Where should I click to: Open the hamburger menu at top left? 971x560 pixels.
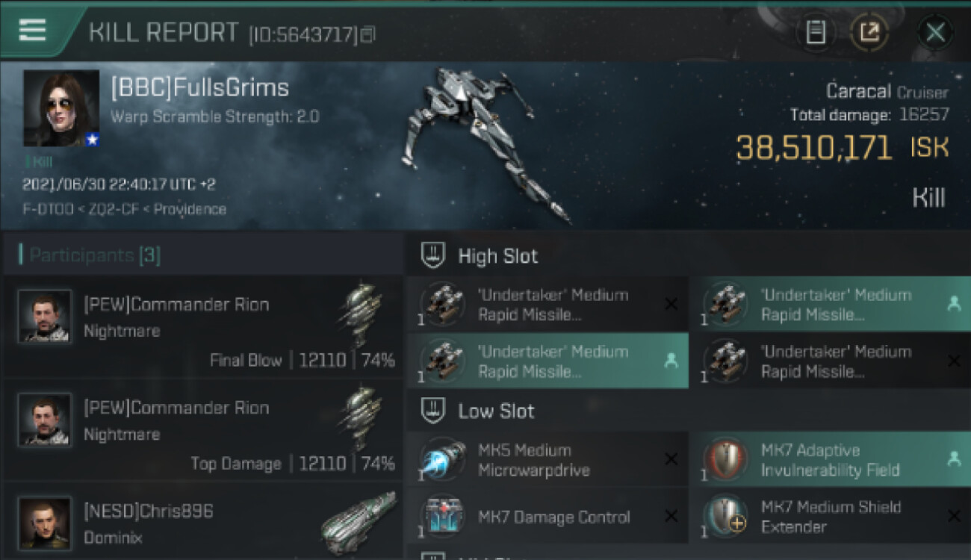coord(32,31)
